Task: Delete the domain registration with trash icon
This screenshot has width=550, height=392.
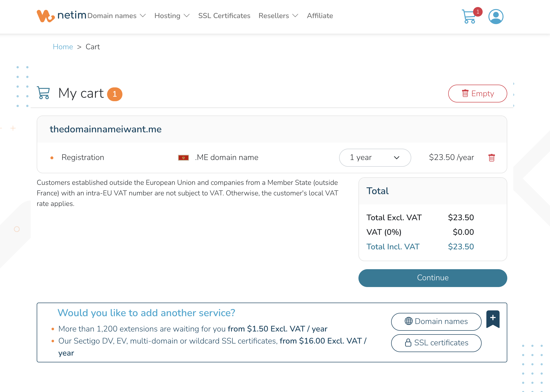Action: 491,158
